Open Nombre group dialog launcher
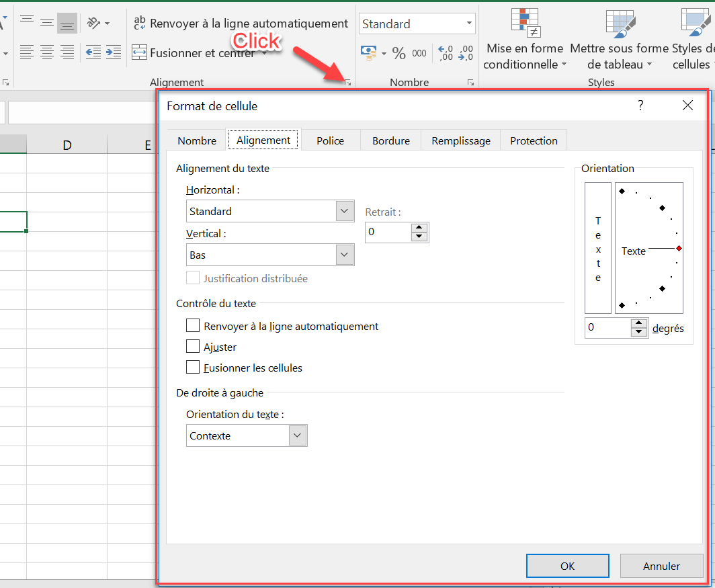Image resolution: width=715 pixels, height=588 pixels. coord(470,83)
